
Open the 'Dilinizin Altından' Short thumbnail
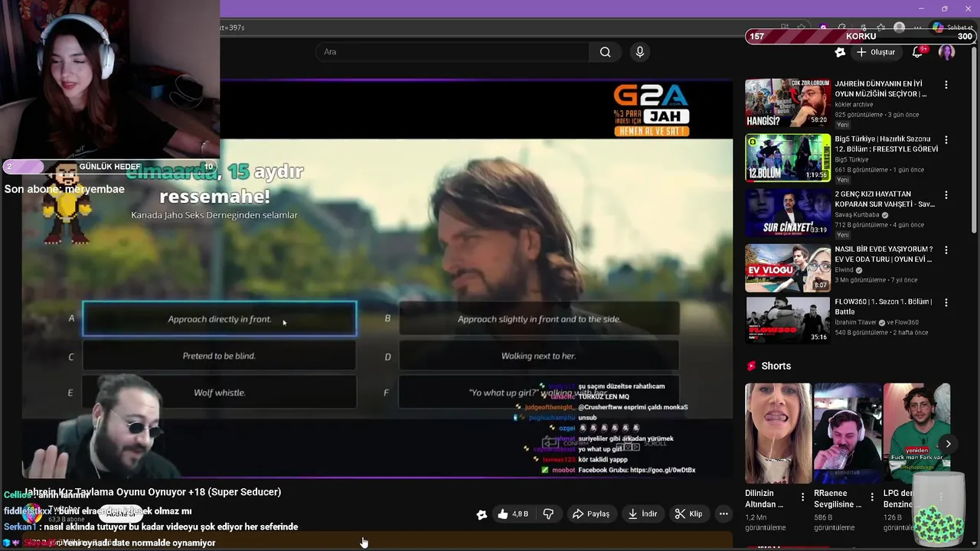coord(778,433)
